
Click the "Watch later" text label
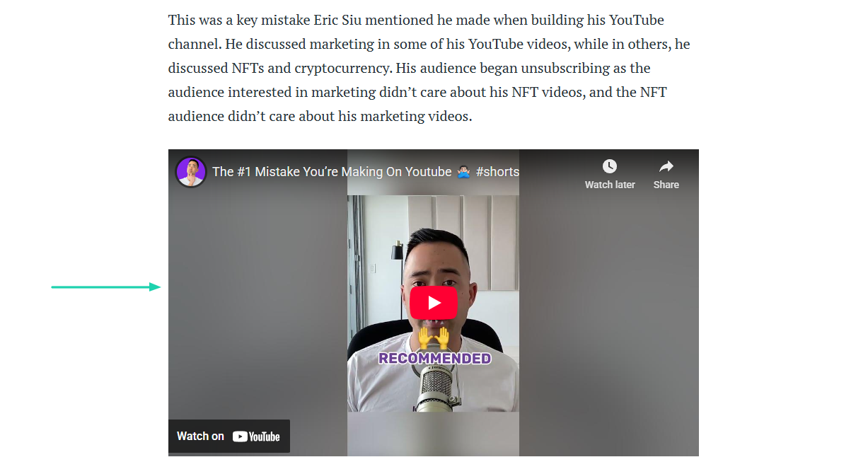(610, 185)
